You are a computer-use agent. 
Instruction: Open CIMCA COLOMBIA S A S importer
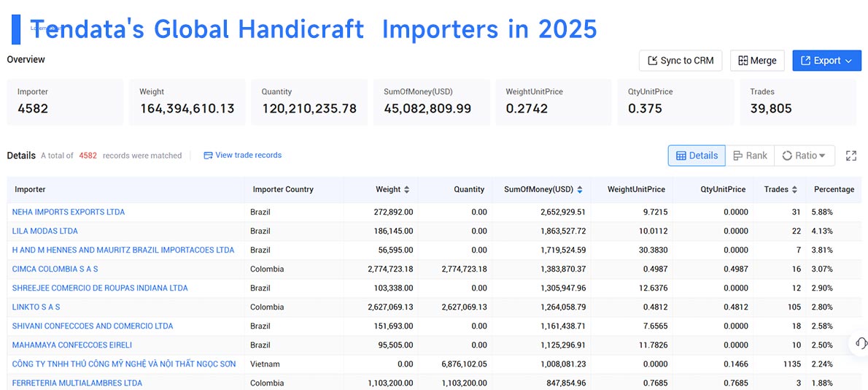(x=55, y=269)
